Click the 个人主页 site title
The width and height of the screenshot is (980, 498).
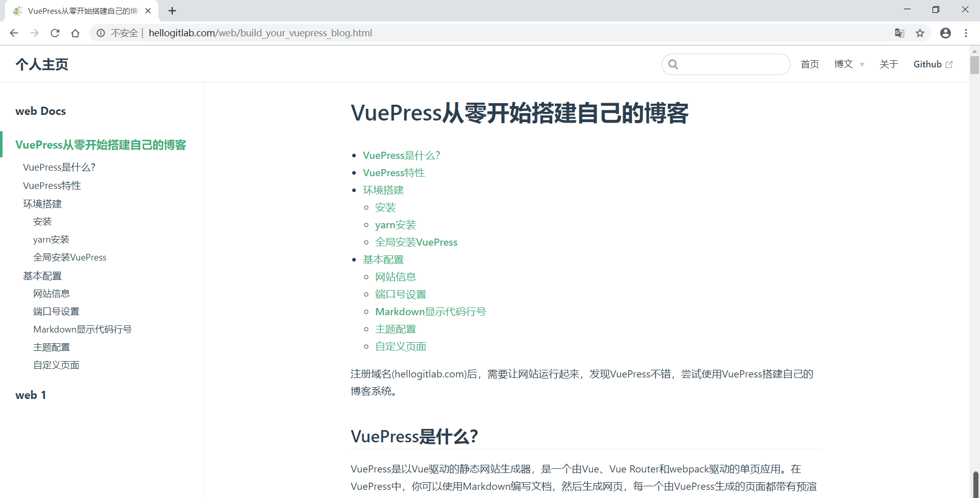pos(42,64)
